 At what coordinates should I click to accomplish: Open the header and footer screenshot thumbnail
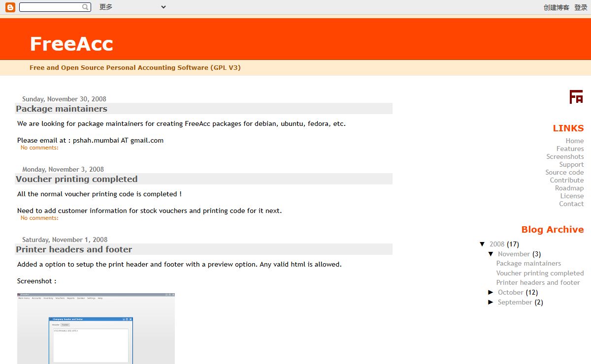(96, 329)
